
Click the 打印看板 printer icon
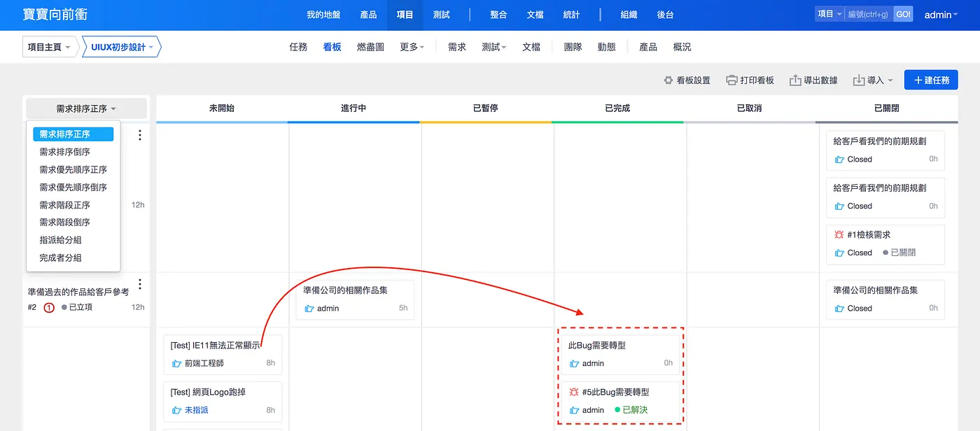[732, 80]
